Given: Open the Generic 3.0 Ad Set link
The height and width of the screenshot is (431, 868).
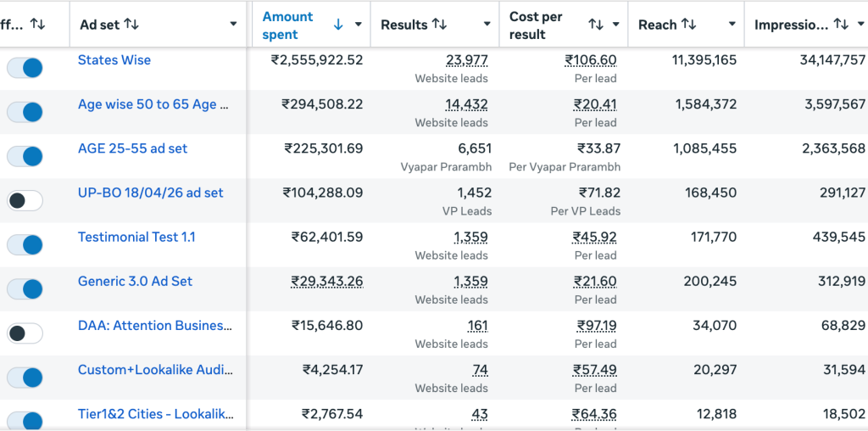Looking at the screenshot, I should click(135, 282).
